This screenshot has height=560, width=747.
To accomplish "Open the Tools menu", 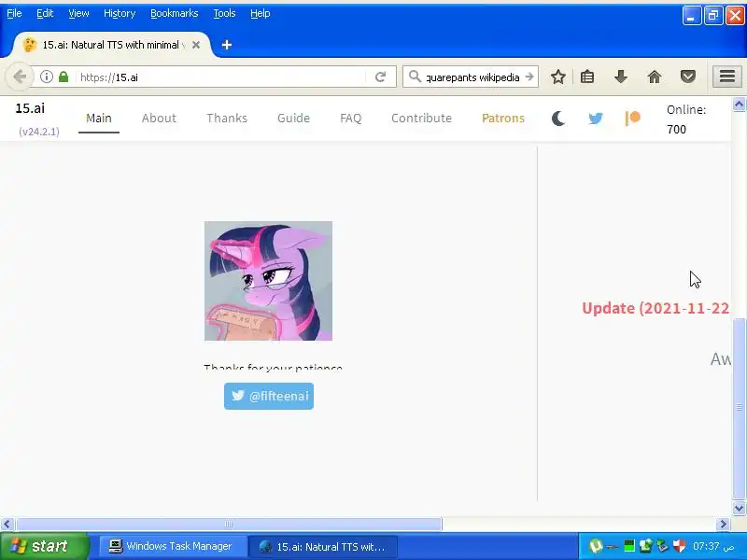I will pyautogui.click(x=224, y=13).
